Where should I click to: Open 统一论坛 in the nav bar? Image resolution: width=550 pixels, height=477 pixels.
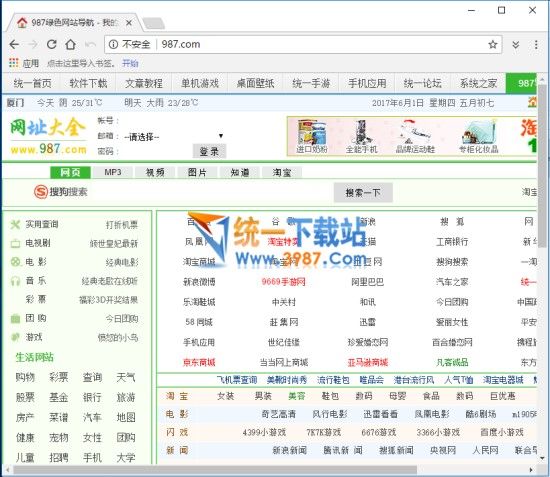click(423, 83)
